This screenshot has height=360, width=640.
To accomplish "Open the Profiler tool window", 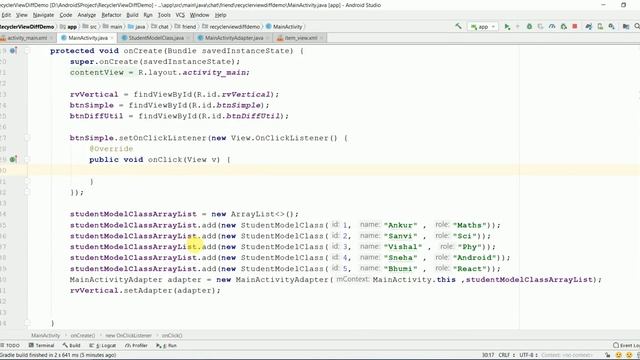I will click(x=136, y=345).
